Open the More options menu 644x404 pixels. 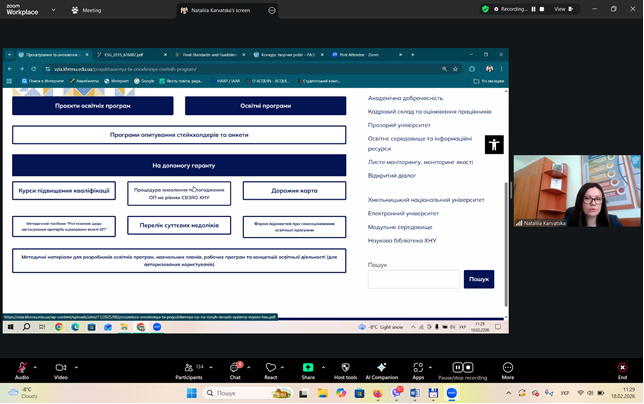508,368
